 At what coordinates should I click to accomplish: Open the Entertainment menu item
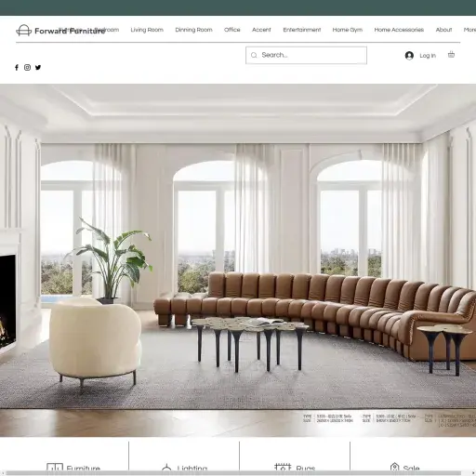click(x=302, y=30)
